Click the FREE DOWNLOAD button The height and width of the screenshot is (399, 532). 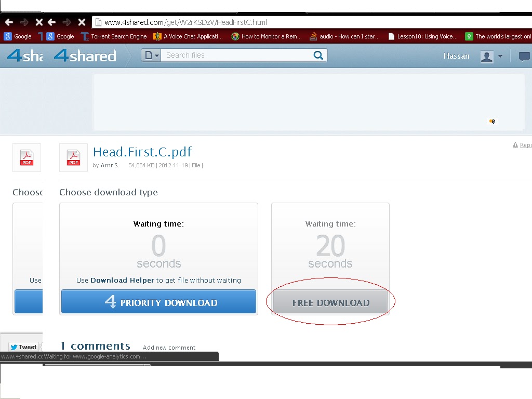[x=330, y=302]
